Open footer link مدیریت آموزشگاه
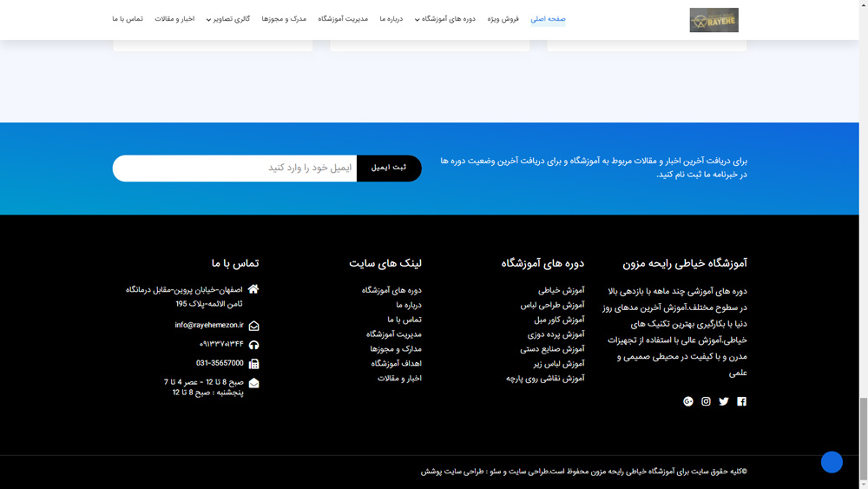Screen dimensions: 868x489 393,334
